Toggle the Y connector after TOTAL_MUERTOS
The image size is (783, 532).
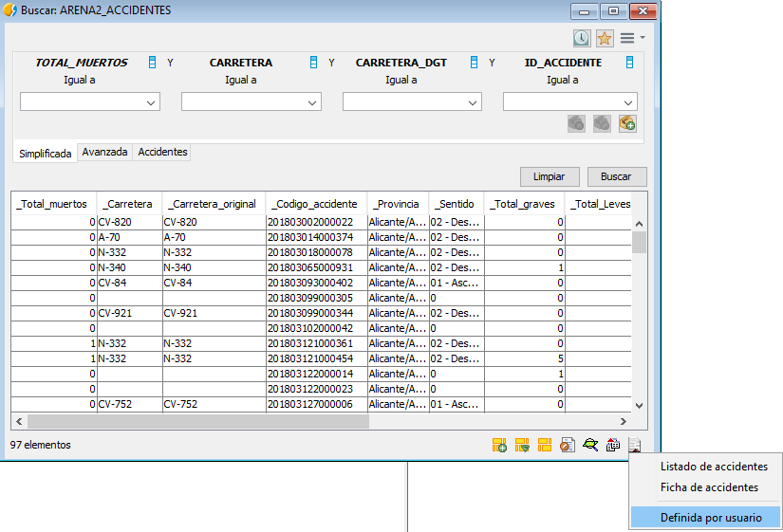[x=170, y=63]
